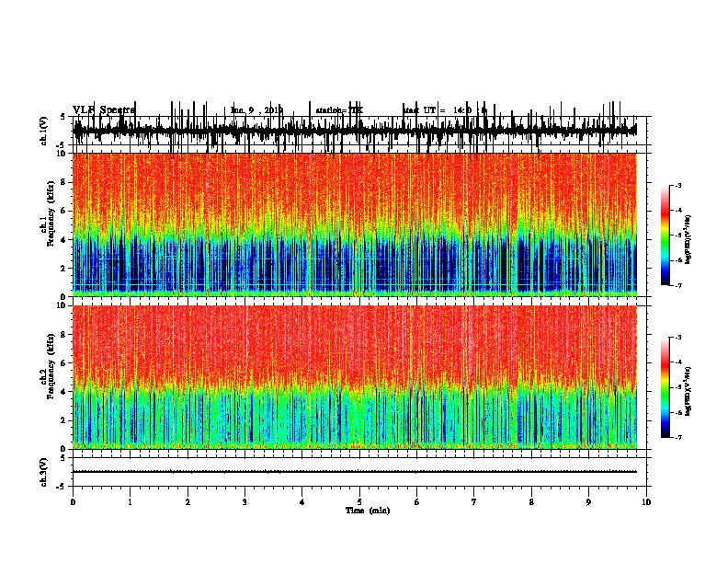Viewport: 728px width, 563px height.
Task: Click tick label 7 on the time axis
Action: click(x=474, y=502)
